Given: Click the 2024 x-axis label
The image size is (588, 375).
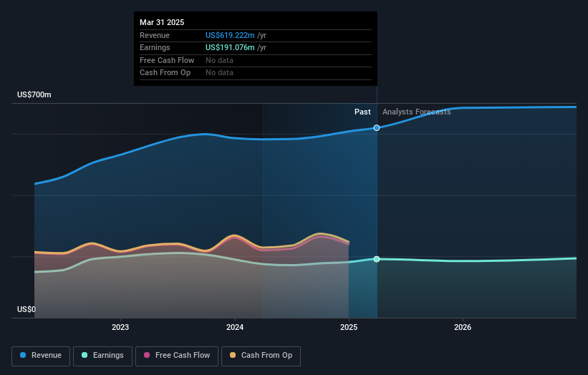Looking at the screenshot, I should pos(235,327).
